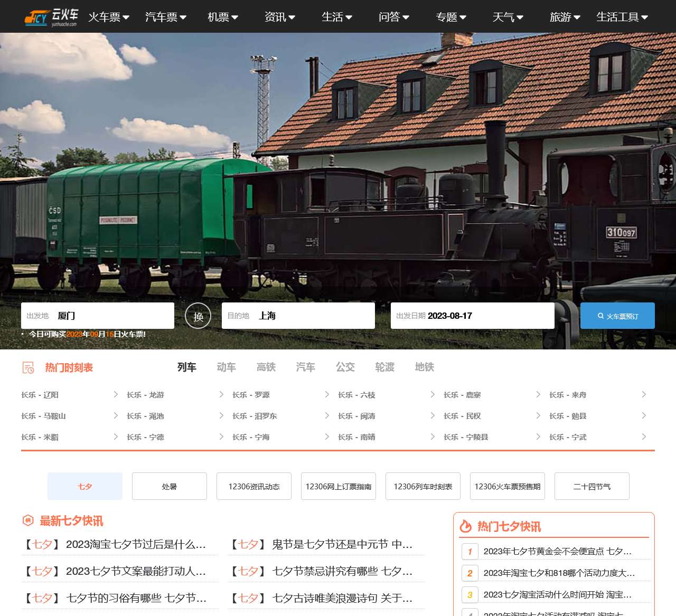Click the arrow next to 长乐 - 宁德
The image size is (676, 616).
tap(221, 437)
